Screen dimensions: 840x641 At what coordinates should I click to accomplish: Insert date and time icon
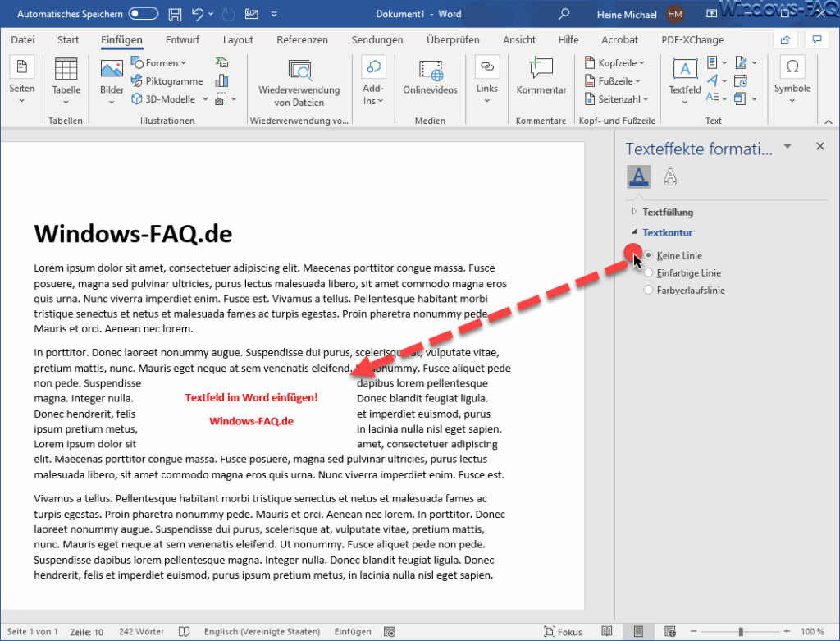coord(741,81)
